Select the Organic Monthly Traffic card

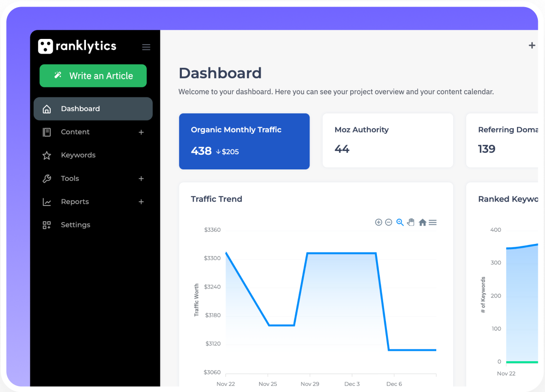click(244, 141)
